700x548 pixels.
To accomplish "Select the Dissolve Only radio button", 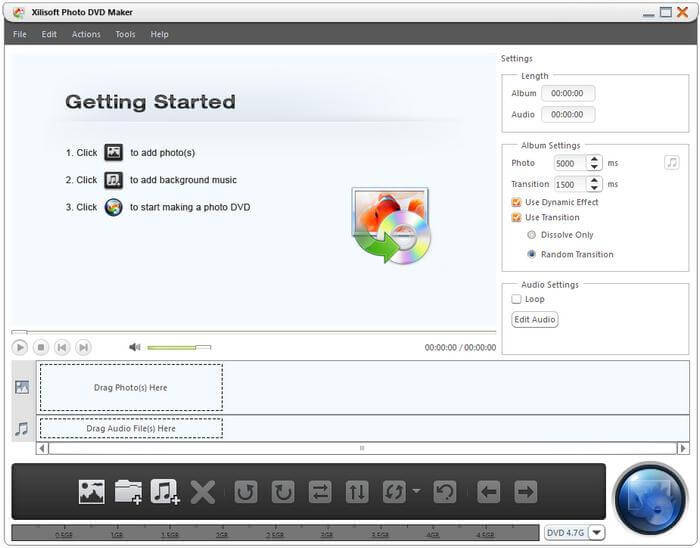I will click(x=531, y=235).
